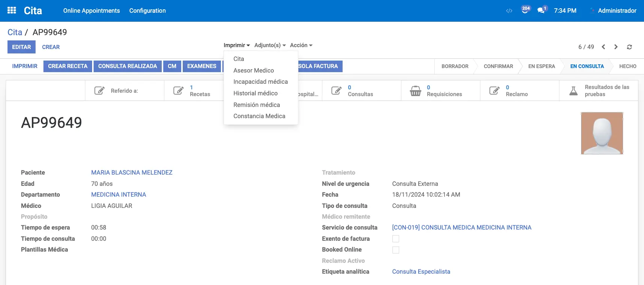Select Incapacidad médica from print menu
Viewport: 644px width, 285px height.
tap(260, 82)
